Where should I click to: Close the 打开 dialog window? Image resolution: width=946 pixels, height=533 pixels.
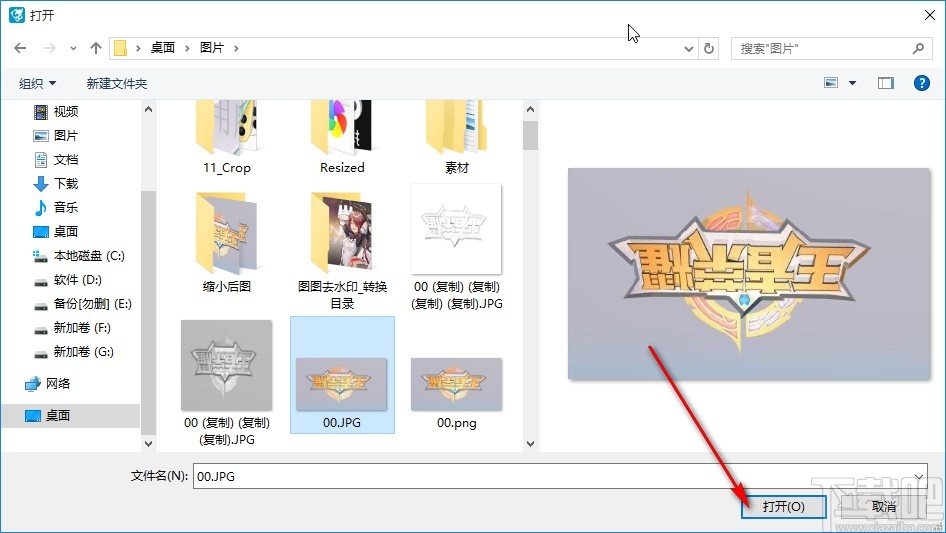(x=930, y=15)
